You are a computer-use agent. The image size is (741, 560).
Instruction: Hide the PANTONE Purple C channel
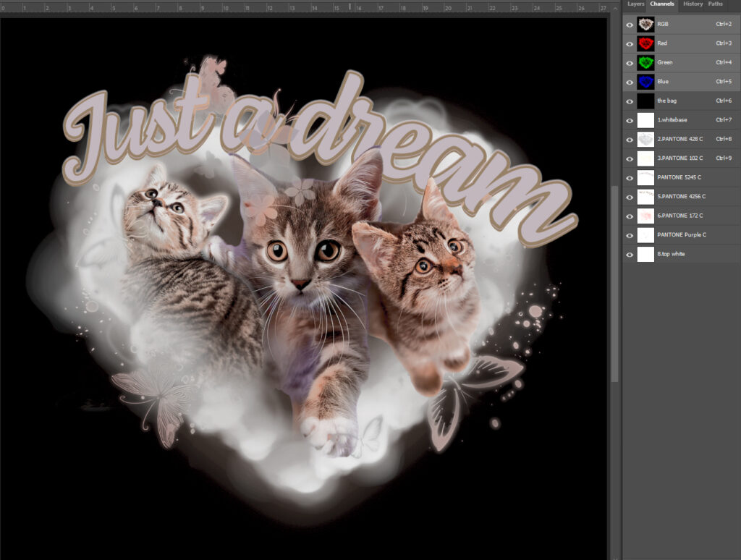click(630, 234)
